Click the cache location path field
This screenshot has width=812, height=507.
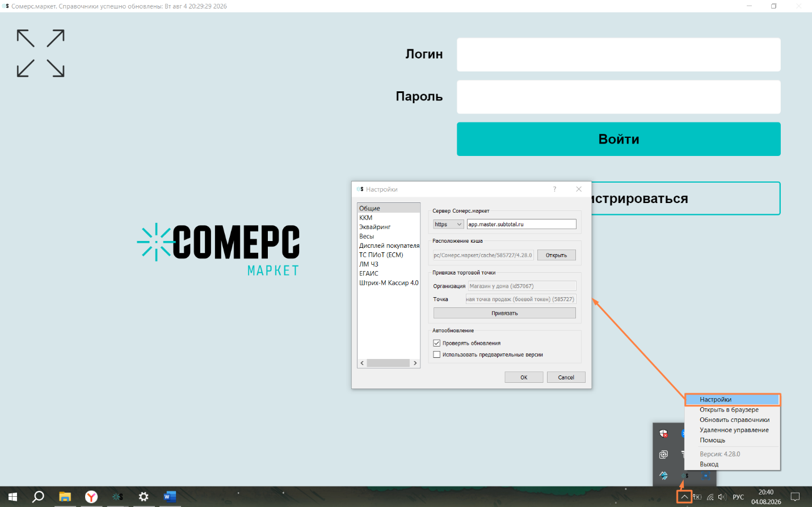483,255
